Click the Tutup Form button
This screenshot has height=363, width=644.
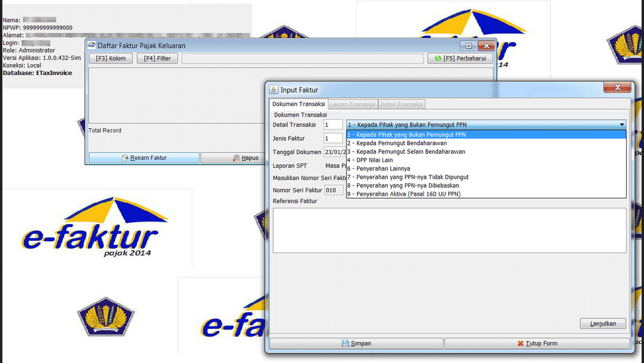(x=537, y=343)
